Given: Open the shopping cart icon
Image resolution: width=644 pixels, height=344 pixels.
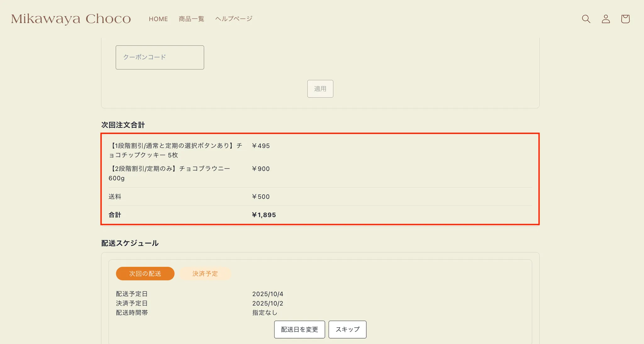Looking at the screenshot, I should (x=625, y=19).
